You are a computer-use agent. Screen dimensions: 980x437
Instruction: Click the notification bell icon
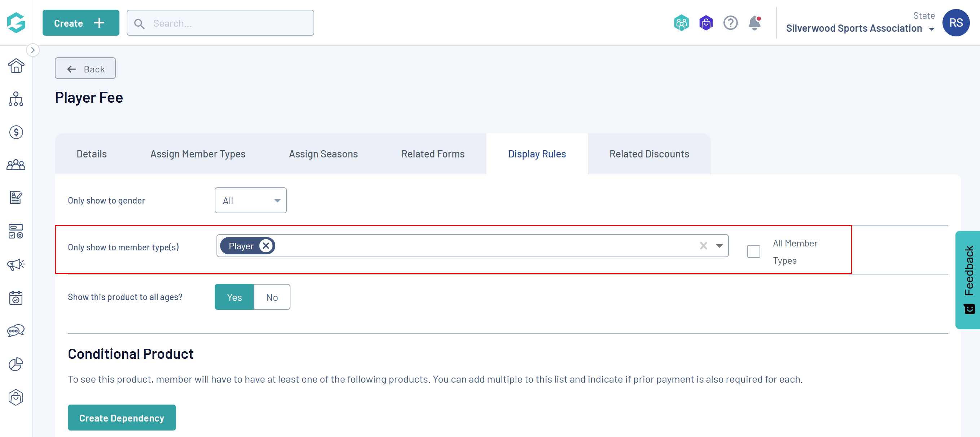(754, 23)
